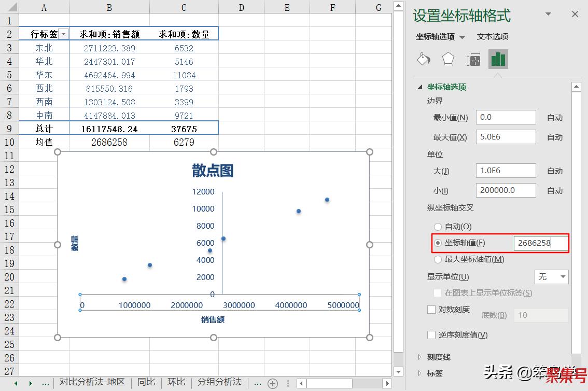Close the 设置坐标轴格式 pane

(x=575, y=15)
